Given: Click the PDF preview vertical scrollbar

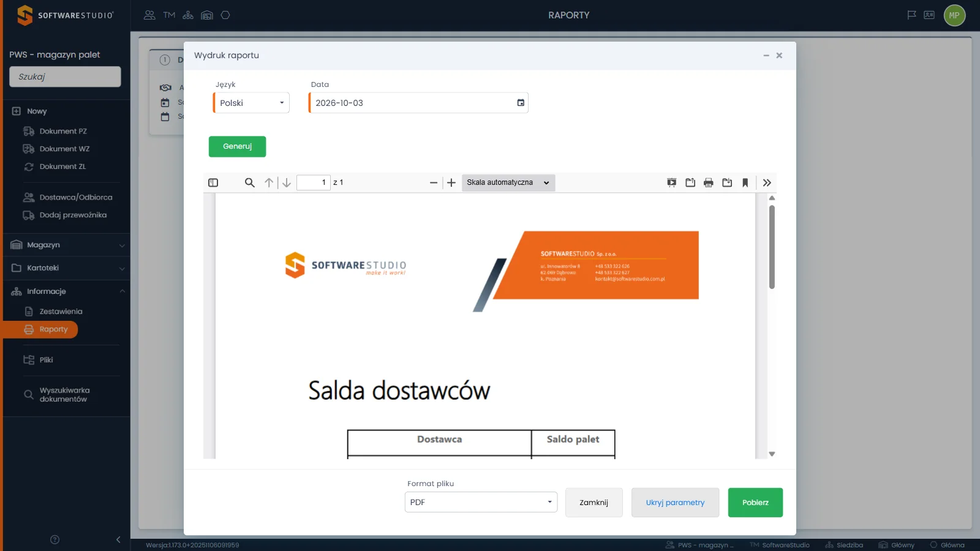Looking at the screenshot, I should click(772, 247).
